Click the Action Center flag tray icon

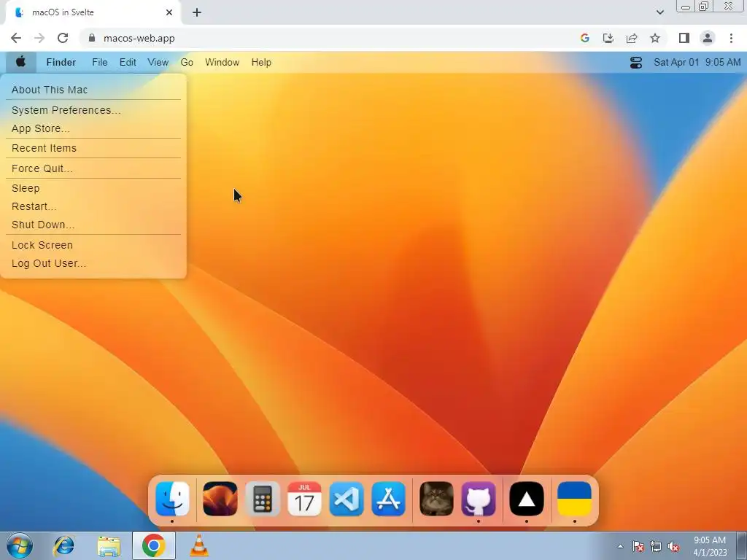(x=638, y=547)
